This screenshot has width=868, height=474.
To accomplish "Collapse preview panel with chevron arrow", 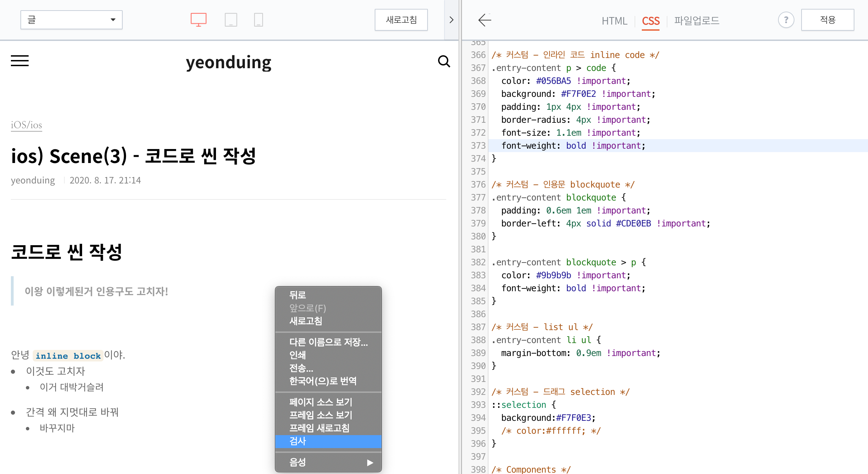I will click(451, 20).
